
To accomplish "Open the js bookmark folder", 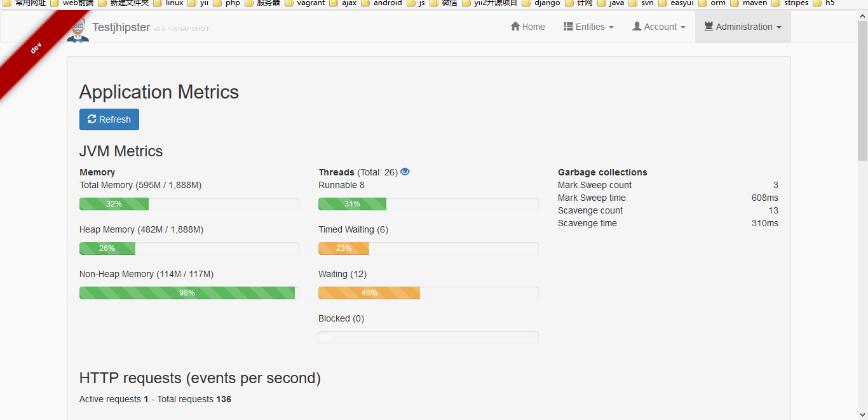I will pyautogui.click(x=416, y=3).
